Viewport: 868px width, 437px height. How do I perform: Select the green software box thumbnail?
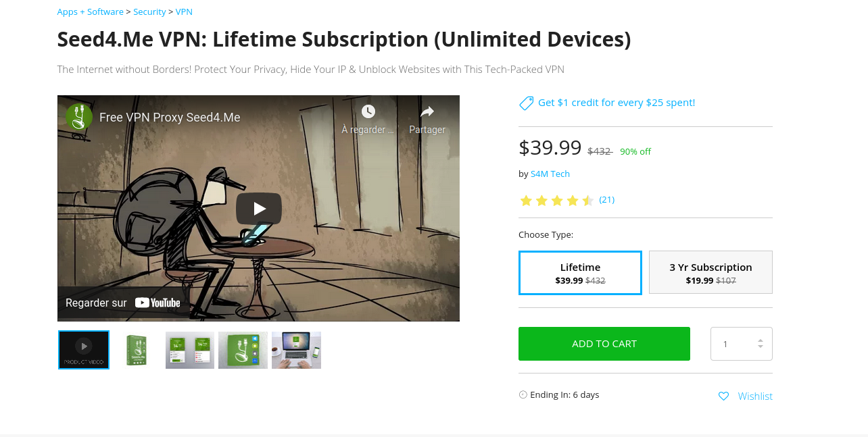[x=137, y=350]
